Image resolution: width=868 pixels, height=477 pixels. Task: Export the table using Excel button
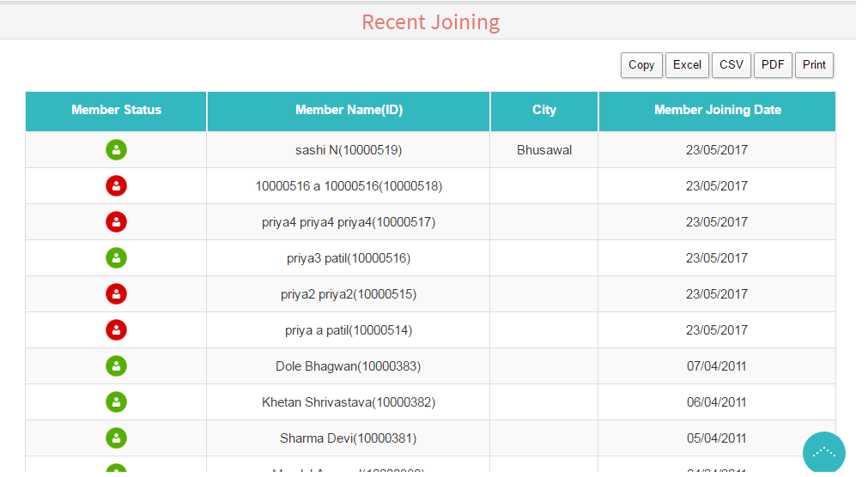[x=687, y=65]
